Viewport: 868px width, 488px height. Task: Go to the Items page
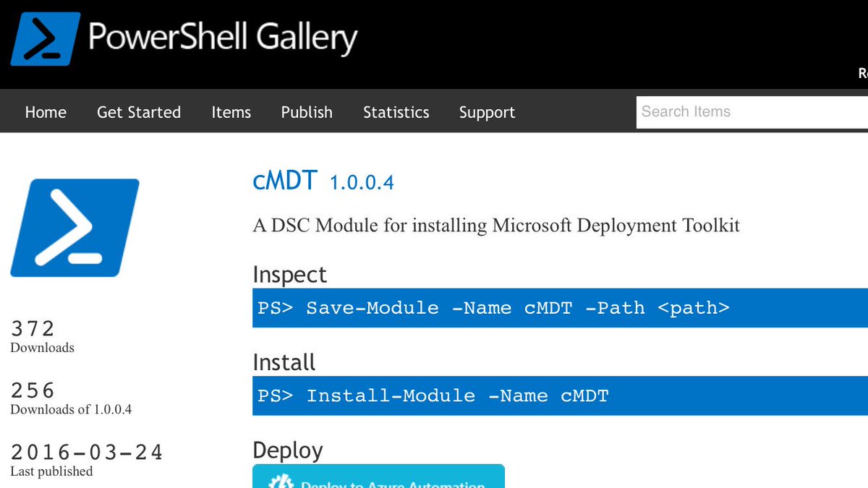coord(231,112)
